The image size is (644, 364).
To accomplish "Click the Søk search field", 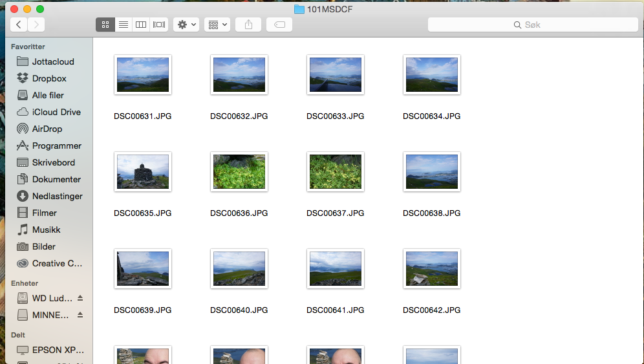I will click(x=533, y=25).
